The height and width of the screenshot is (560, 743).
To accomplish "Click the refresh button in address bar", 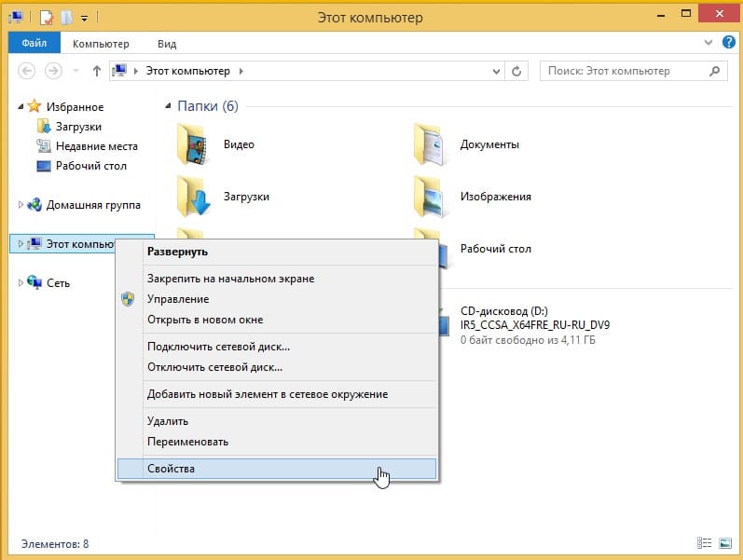I will (x=516, y=71).
